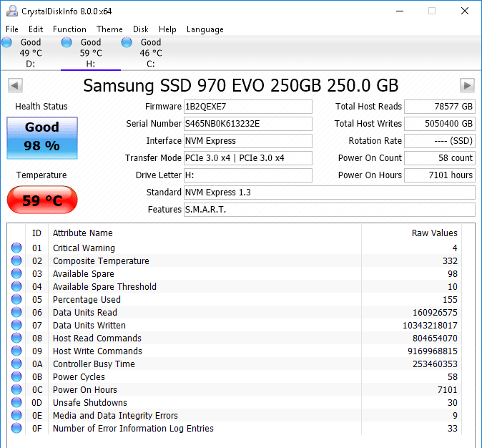Screen dimensions: 482x448
Task: Select Media and Data Integrity Errors name
Action: point(115,416)
